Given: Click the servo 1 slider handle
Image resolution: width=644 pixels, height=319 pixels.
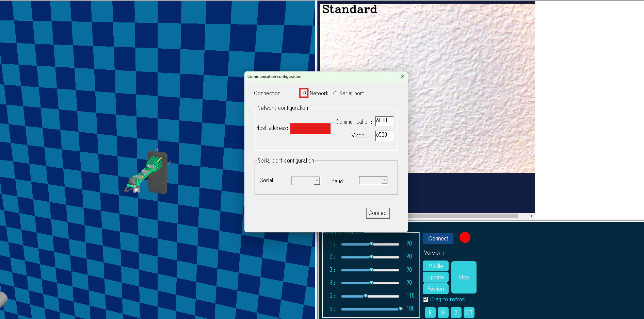Looking at the screenshot, I should click(371, 244).
